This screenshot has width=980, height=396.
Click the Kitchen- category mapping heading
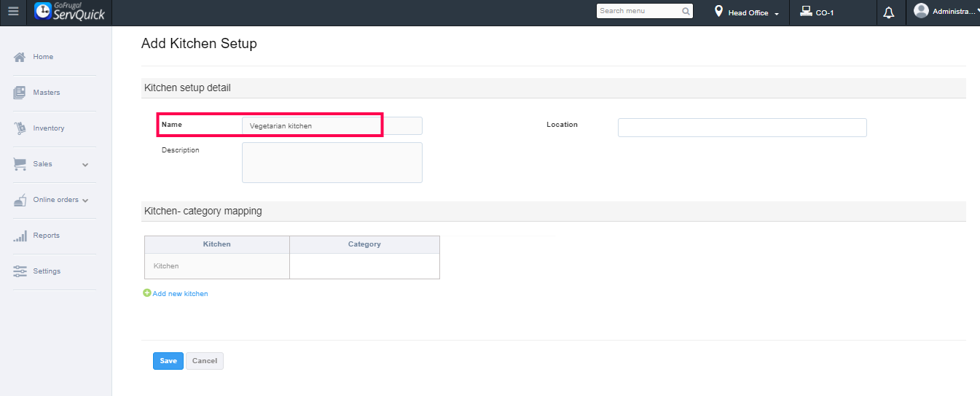(203, 211)
